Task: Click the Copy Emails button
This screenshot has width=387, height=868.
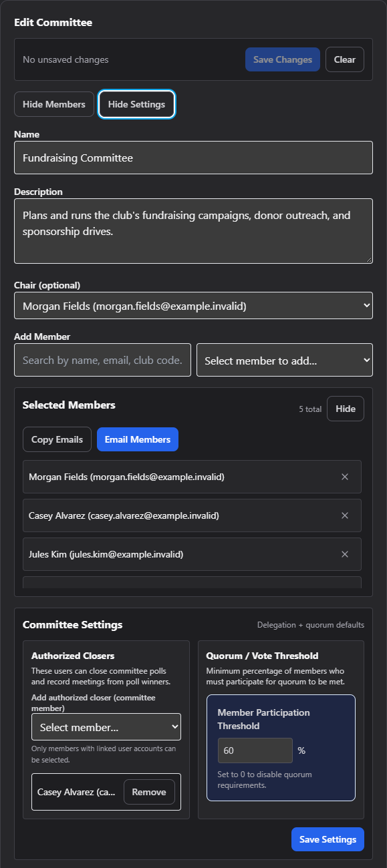Action: click(x=57, y=439)
